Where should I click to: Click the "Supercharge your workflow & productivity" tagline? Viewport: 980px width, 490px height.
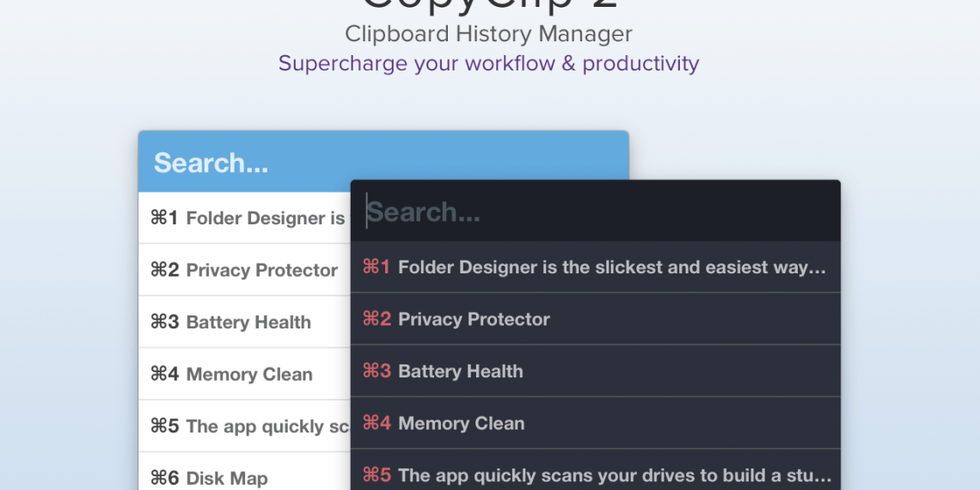click(x=488, y=64)
